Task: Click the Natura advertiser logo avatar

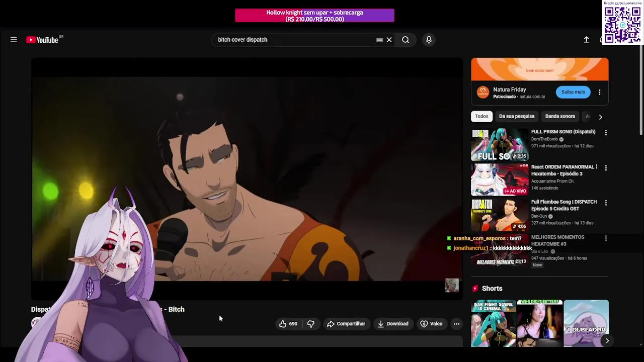Action: 483,92
